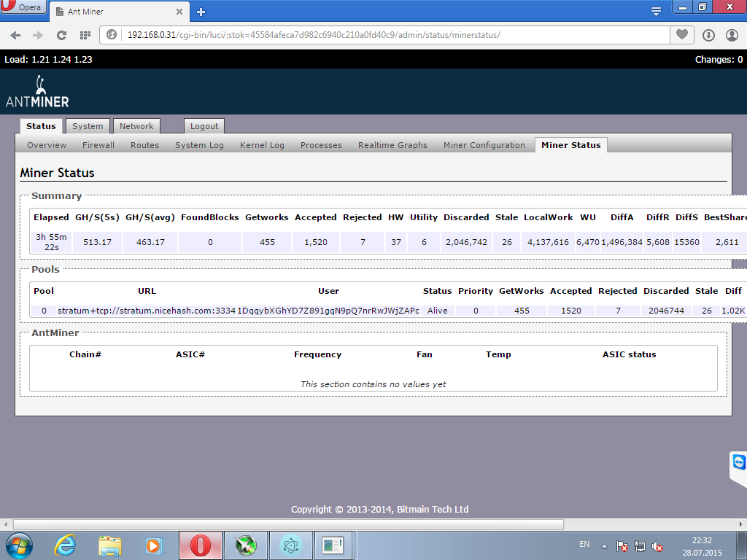The width and height of the screenshot is (747, 560).
Task: Open a new tab with the plus button
Action: coord(201,12)
